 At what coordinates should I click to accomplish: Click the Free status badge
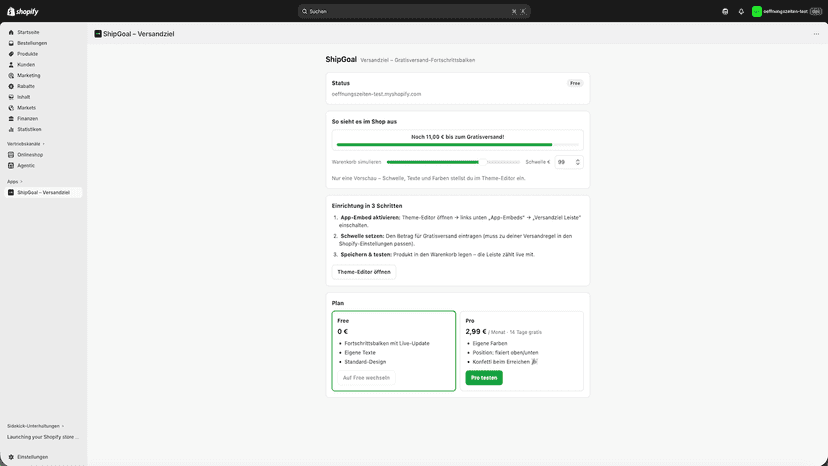point(575,83)
